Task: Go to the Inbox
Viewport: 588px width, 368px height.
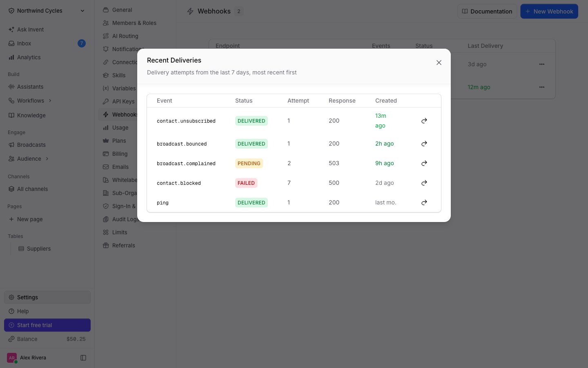Action: tap(47, 43)
